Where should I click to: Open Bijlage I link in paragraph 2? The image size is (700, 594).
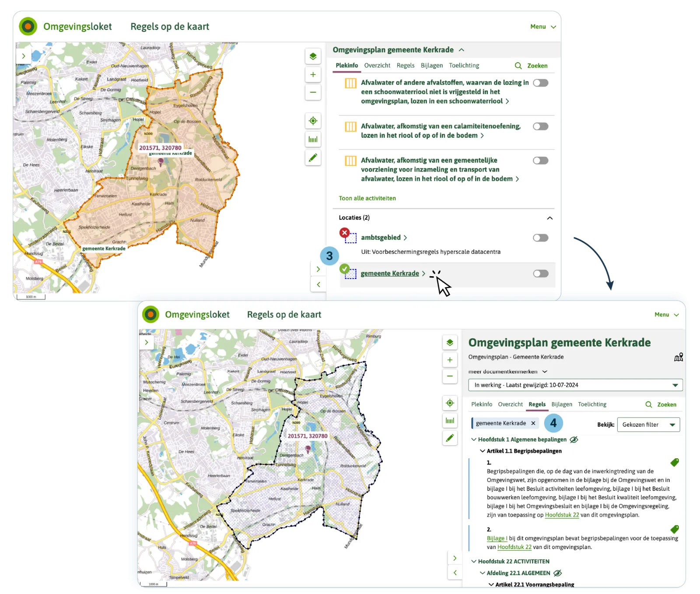(497, 538)
